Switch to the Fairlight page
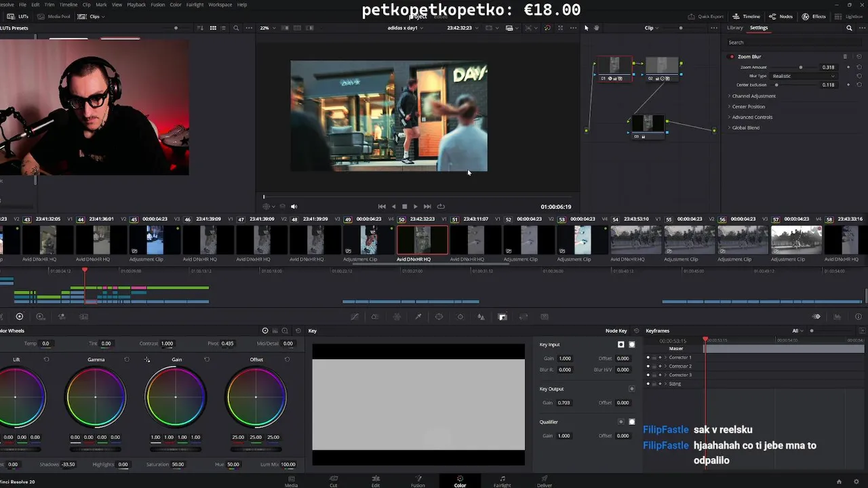Viewport: 868px width, 488px height. [502, 481]
